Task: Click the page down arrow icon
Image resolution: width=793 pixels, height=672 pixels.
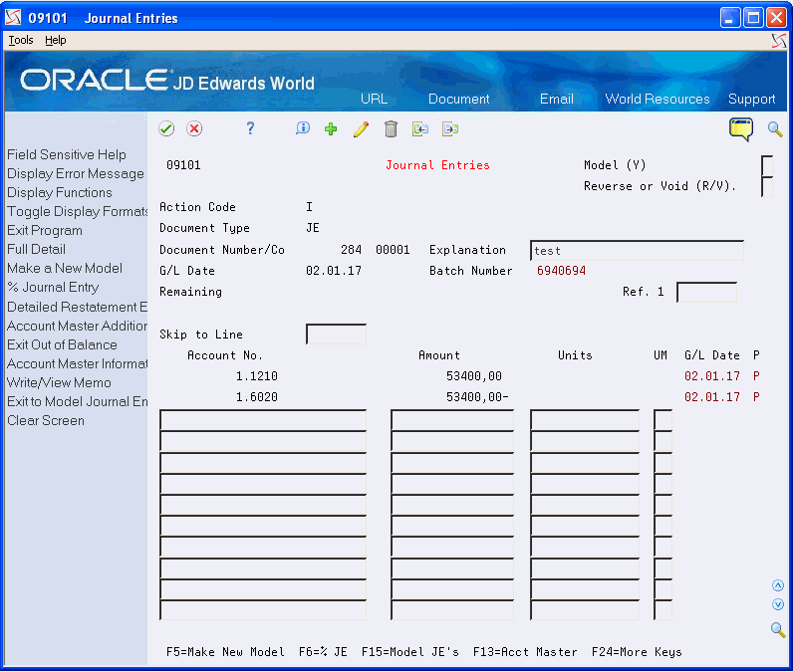Action: pos(778,604)
